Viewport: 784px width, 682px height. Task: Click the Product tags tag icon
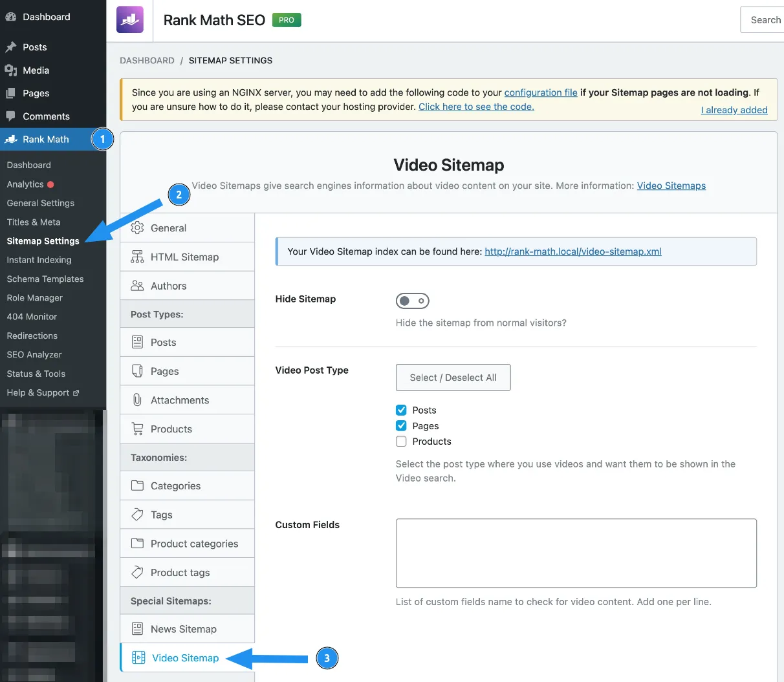click(137, 572)
